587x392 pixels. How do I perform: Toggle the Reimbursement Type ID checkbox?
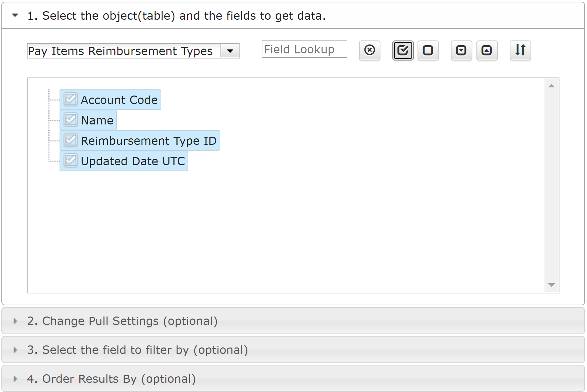(x=71, y=140)
